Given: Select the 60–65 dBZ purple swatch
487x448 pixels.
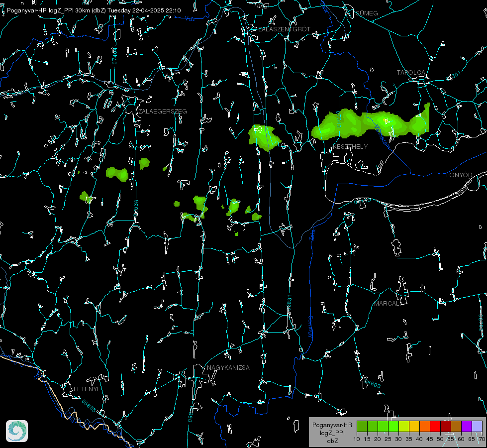Looking at the screenshot, I should click(x=467, y=426).
